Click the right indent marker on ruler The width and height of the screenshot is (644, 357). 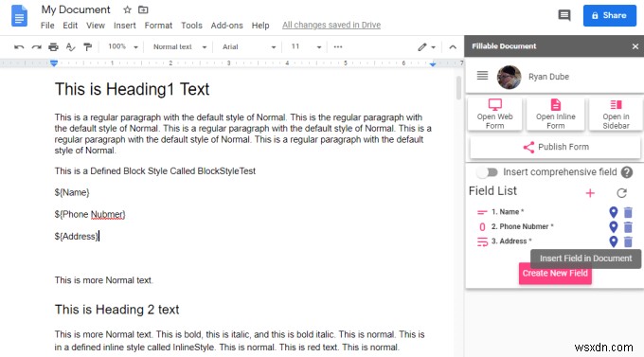(433, 64)
